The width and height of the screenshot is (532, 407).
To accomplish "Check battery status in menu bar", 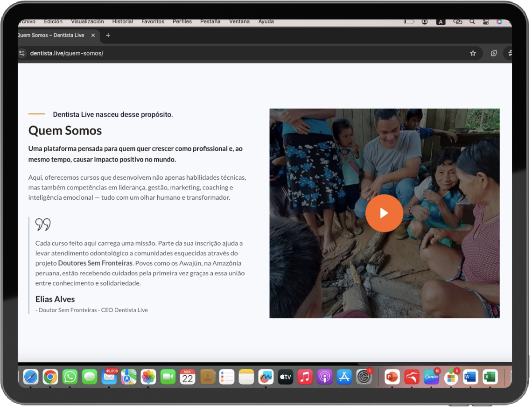I will coord(409,22).
